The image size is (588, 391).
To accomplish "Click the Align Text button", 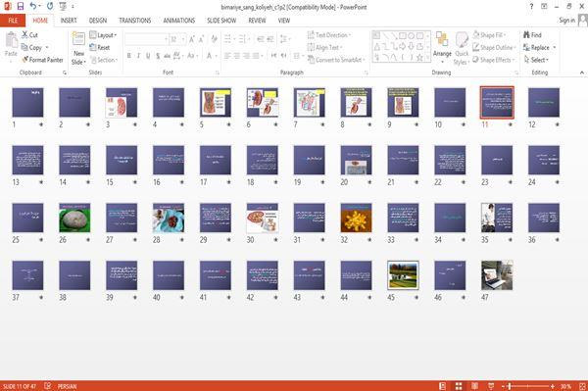I will [x=324, y=47].
